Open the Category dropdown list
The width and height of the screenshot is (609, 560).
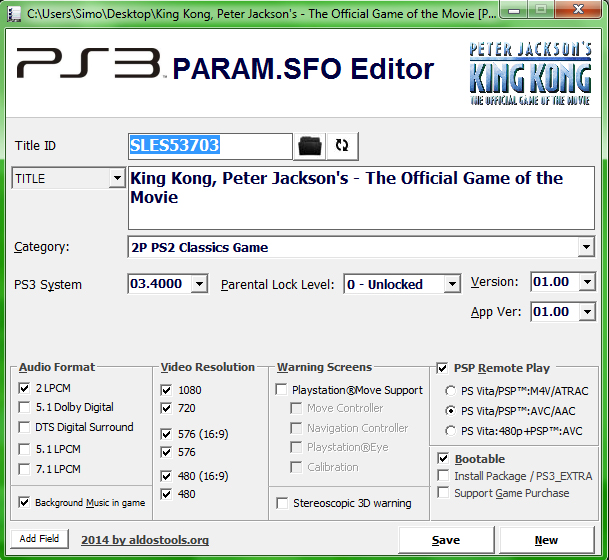pos(586,248)
